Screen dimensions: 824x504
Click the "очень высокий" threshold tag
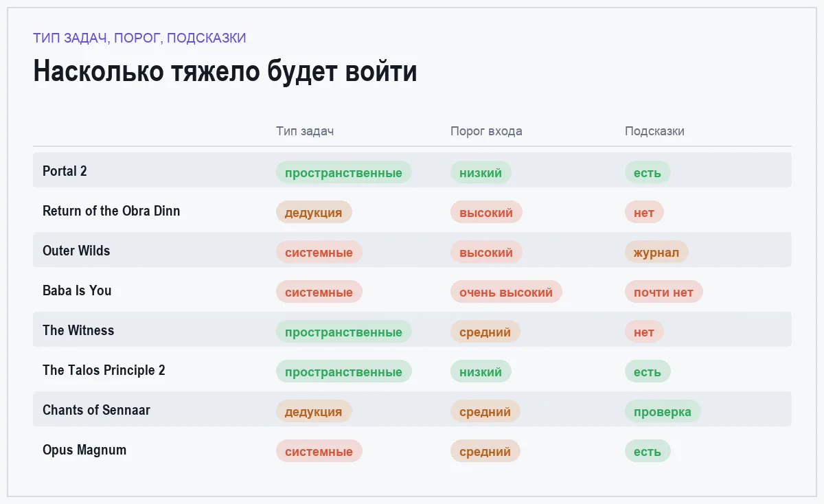click(x=506, y=292)
